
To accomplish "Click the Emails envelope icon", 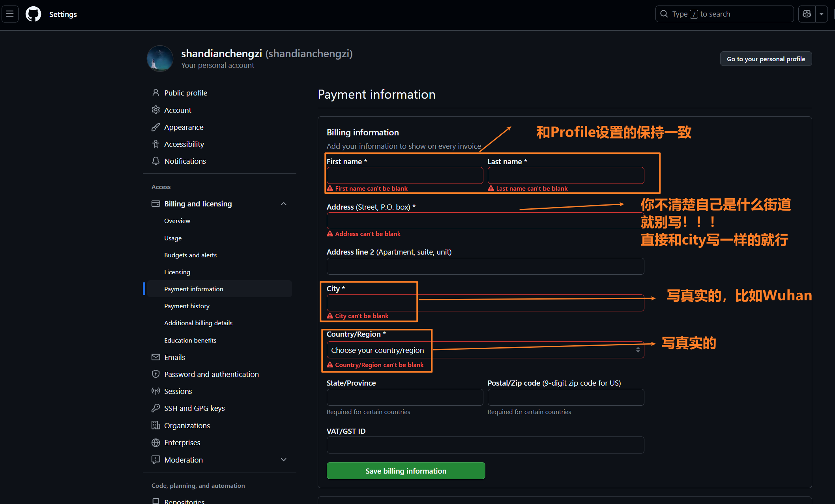I will (x=156, y=357).
